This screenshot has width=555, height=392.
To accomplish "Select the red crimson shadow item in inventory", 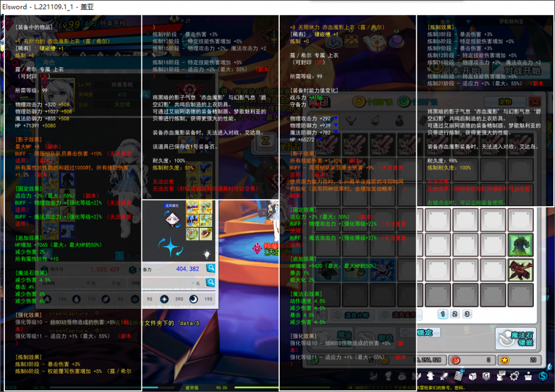I will (521, 270).
